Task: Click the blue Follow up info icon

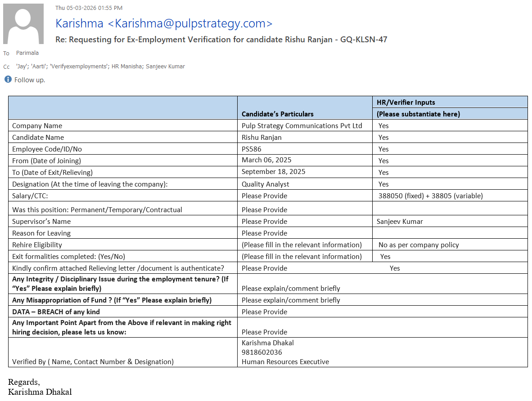Action: click(8, 80)
